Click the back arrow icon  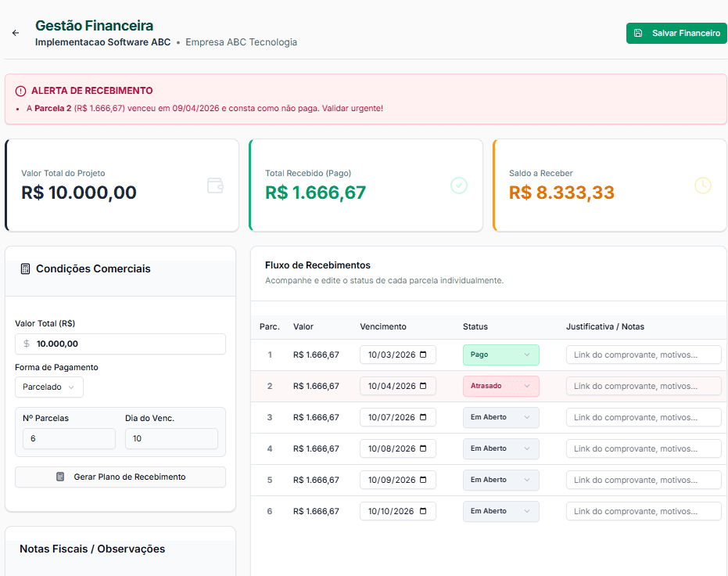[x=16, y=33]
